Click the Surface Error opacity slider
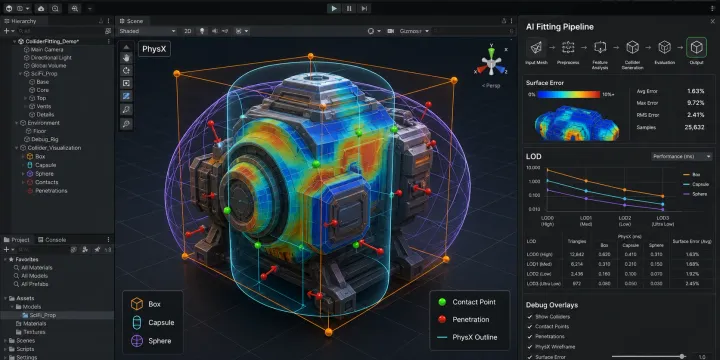The image size is (720, 360). point(649,357)
